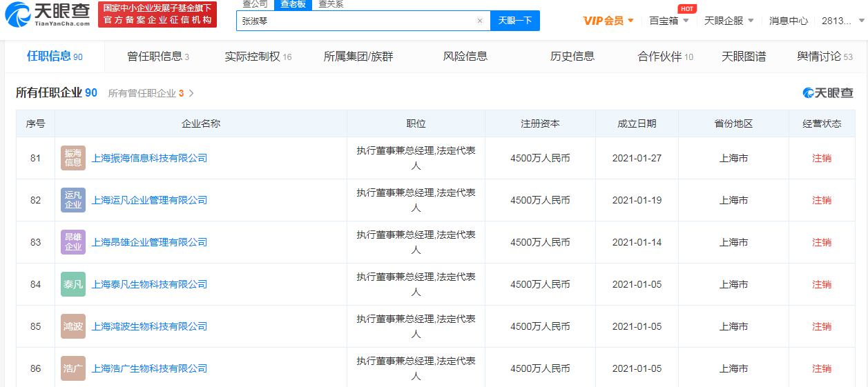Image resolution: width=868 pixels, height=387 pixels.
Task: Click the 序号 column header
Action: (x=36, y=123)
